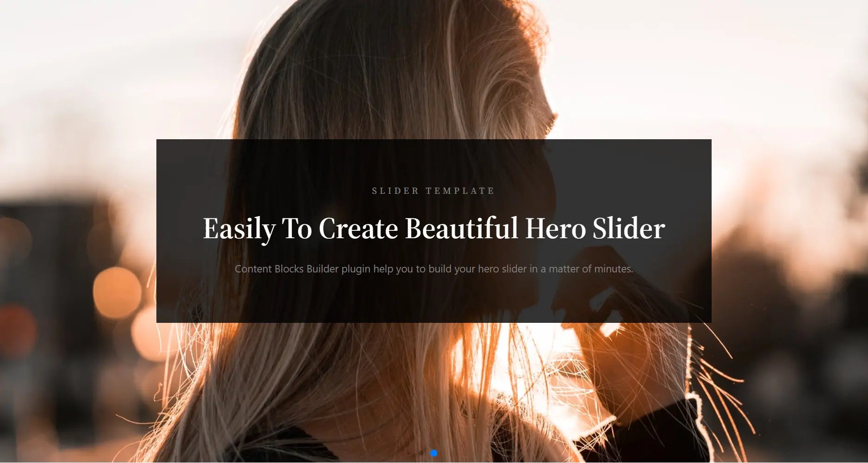The height and width of the screenshot is (463, 868).
Task: Click 'hero slider' in the description text
Action: click(502, 269)
